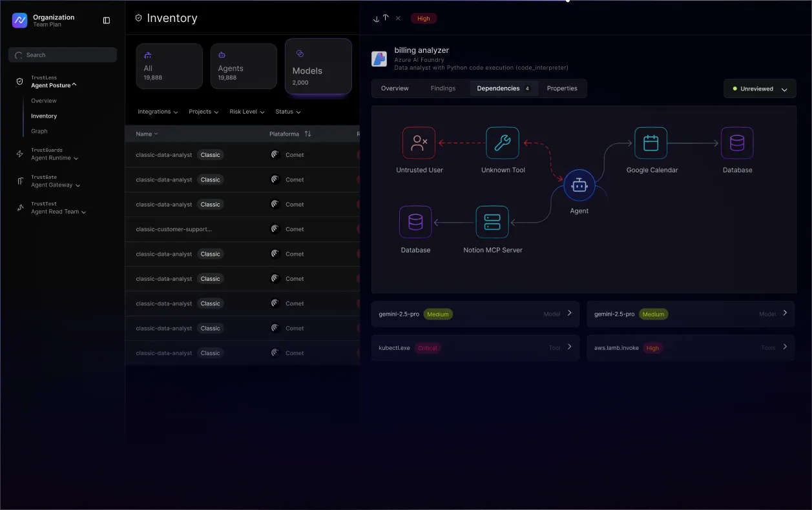
Task: Collapse the sidebar panel icon
Action: 107,21
